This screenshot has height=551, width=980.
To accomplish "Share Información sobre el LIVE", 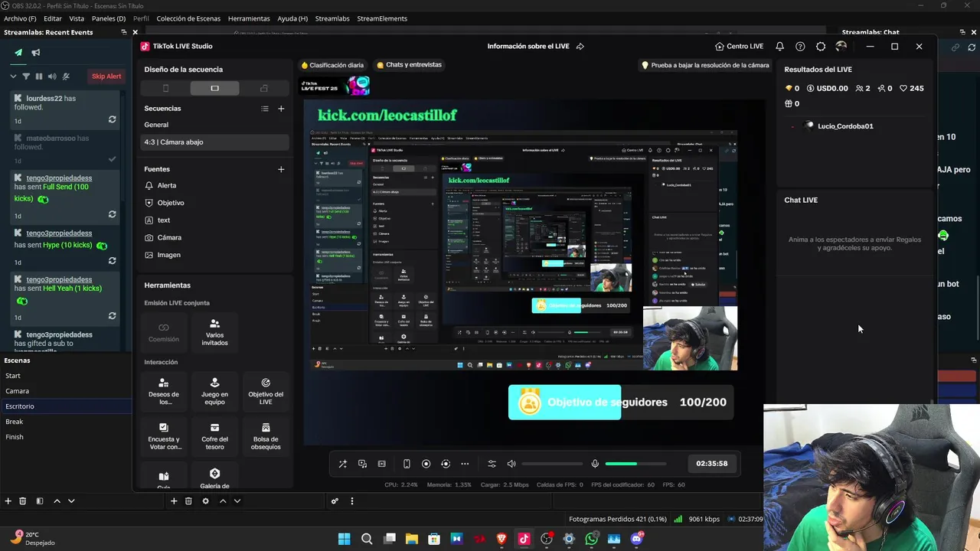I will coord(580,46).
